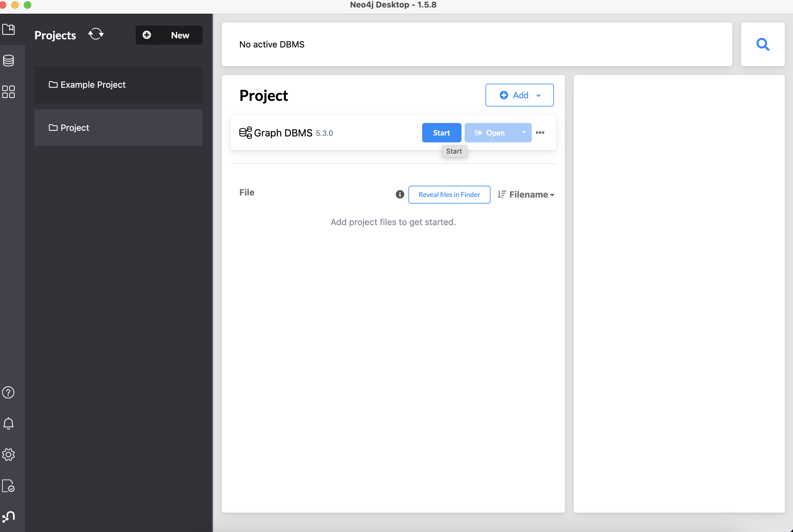The image size is (793, 532).
Task: Open the Projects sidebar icon
Action: coord(8,30)
